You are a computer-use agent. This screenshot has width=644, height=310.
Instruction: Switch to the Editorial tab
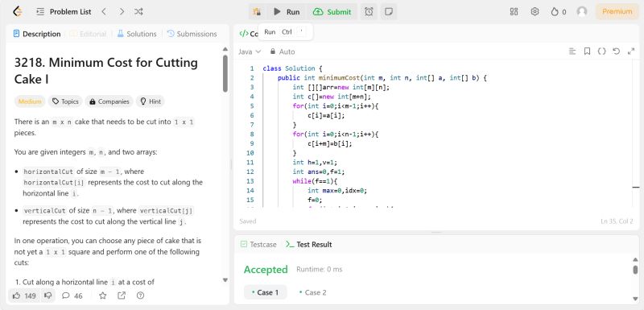[88, 34]
